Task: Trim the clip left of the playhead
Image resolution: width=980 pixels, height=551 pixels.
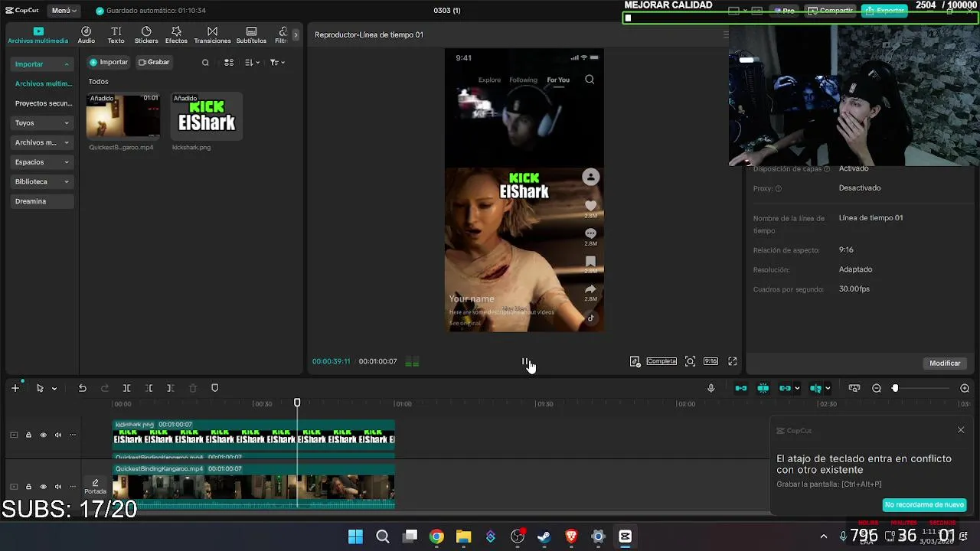Action: [149, 388]
